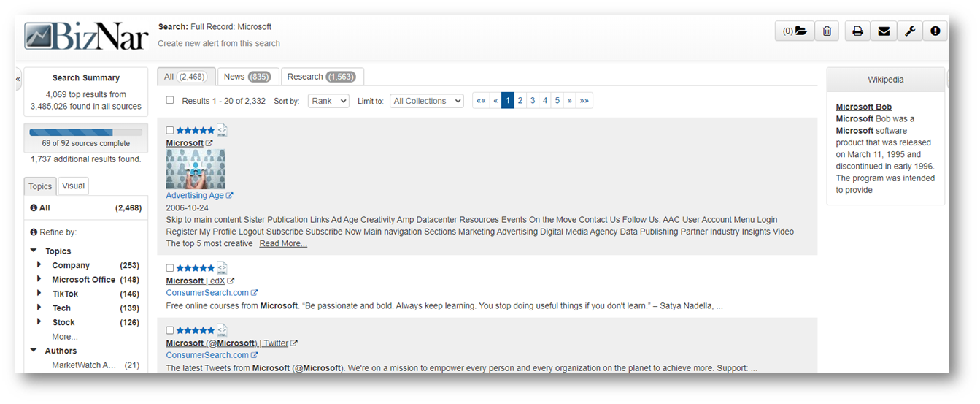
Task: Expand the Microsoft Office topic
Action: coord(39,279)
